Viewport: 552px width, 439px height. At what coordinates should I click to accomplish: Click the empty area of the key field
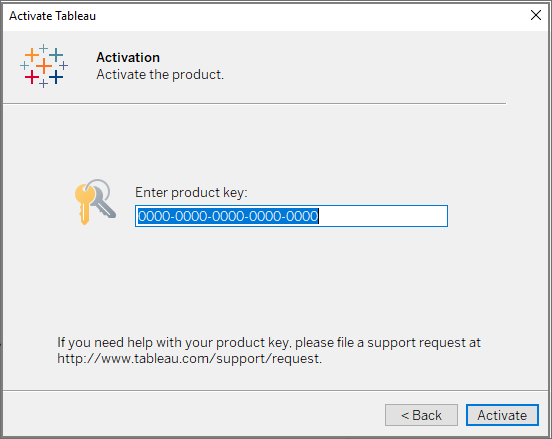pos(383,216)
